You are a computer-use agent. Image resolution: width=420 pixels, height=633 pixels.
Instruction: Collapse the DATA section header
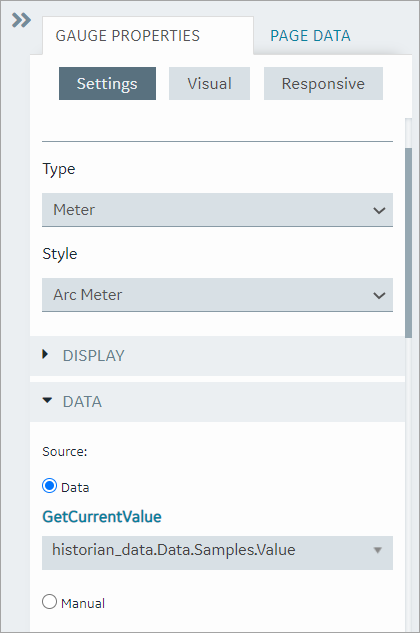coord(217,402)
